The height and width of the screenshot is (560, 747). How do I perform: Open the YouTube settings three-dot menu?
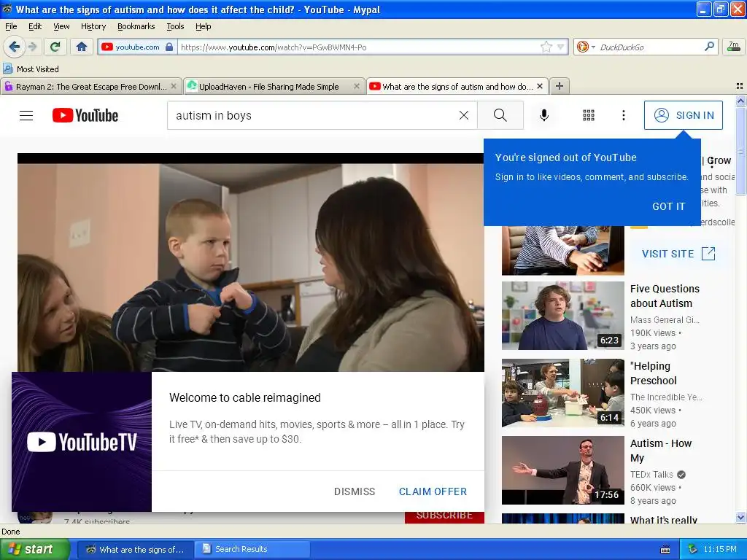pos(624,115)
